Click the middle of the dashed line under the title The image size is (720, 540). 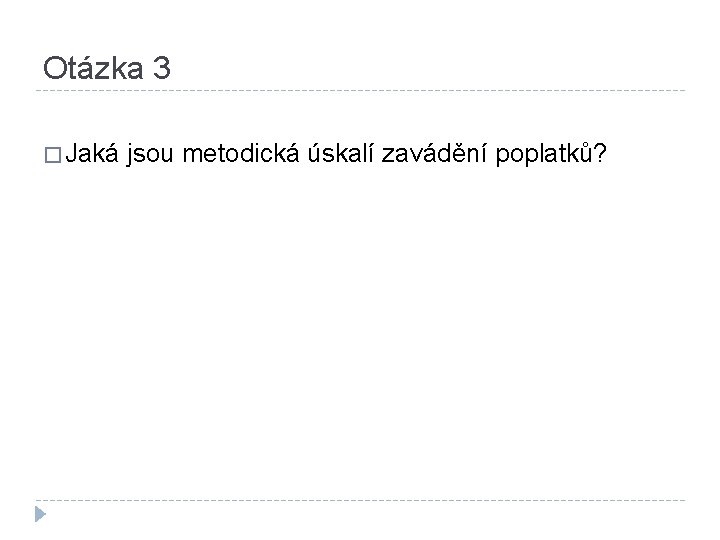point(360,91)
